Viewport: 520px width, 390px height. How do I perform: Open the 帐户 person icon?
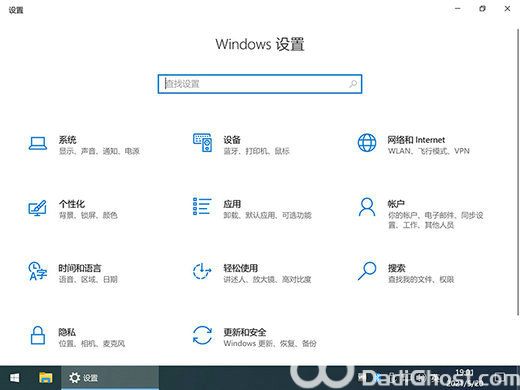coord(367,207)
